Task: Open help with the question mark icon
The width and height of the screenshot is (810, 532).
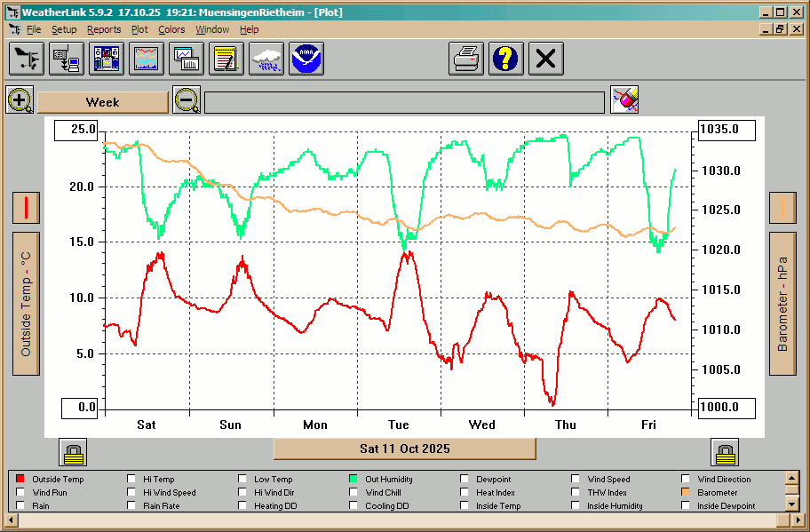Action: click(x=506, y=60)
